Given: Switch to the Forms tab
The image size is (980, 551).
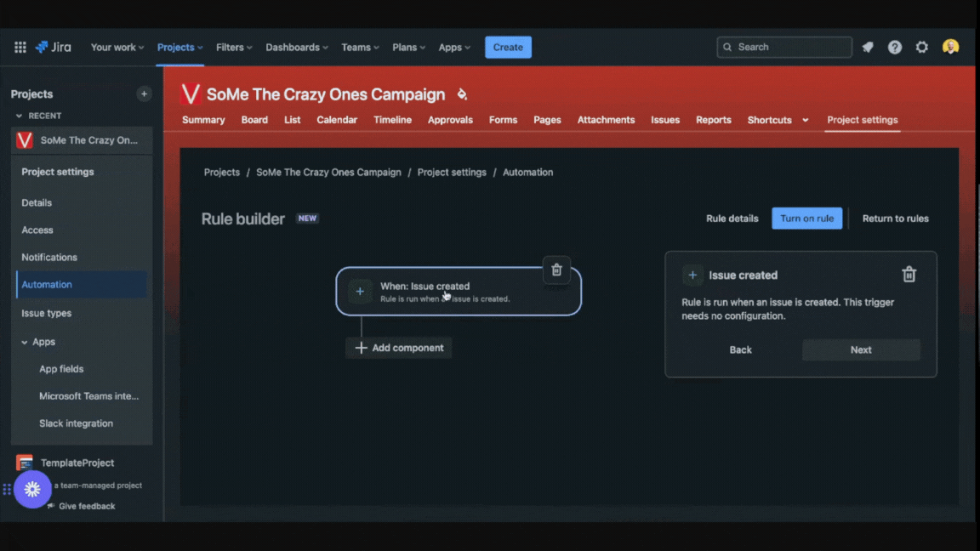Looking at the screenshot, I should pos(503,120).
